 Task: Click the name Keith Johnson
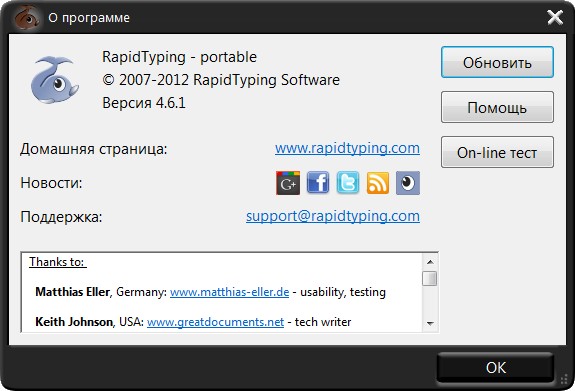74,322
